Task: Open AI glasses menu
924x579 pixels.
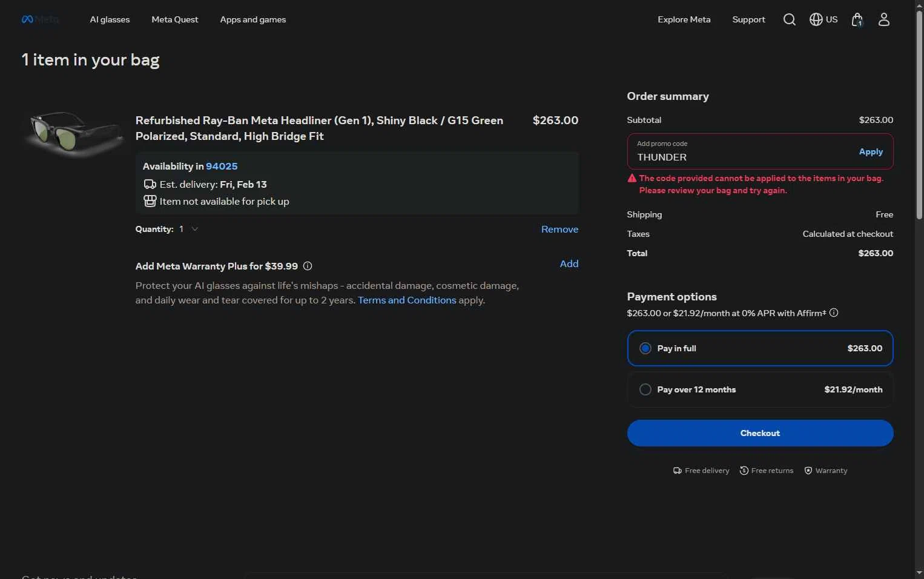Action: [110, 19]
